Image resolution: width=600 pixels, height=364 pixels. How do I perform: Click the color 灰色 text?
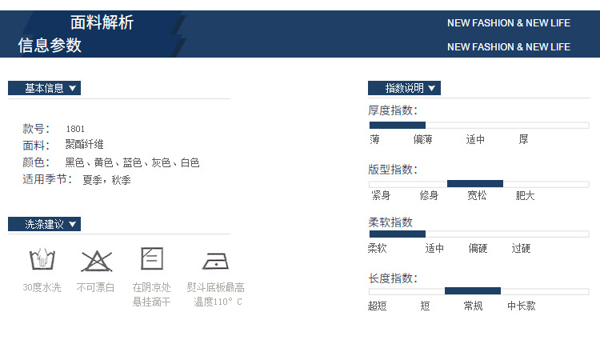pyautogui.click(x=161, y=162)
